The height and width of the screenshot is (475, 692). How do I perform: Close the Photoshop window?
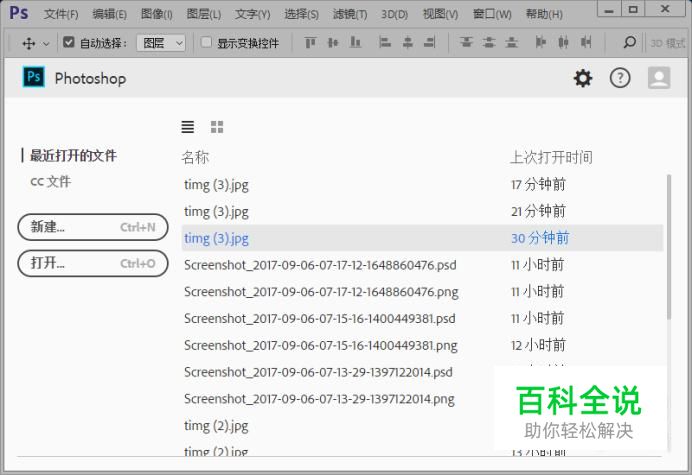pos(666,9)
